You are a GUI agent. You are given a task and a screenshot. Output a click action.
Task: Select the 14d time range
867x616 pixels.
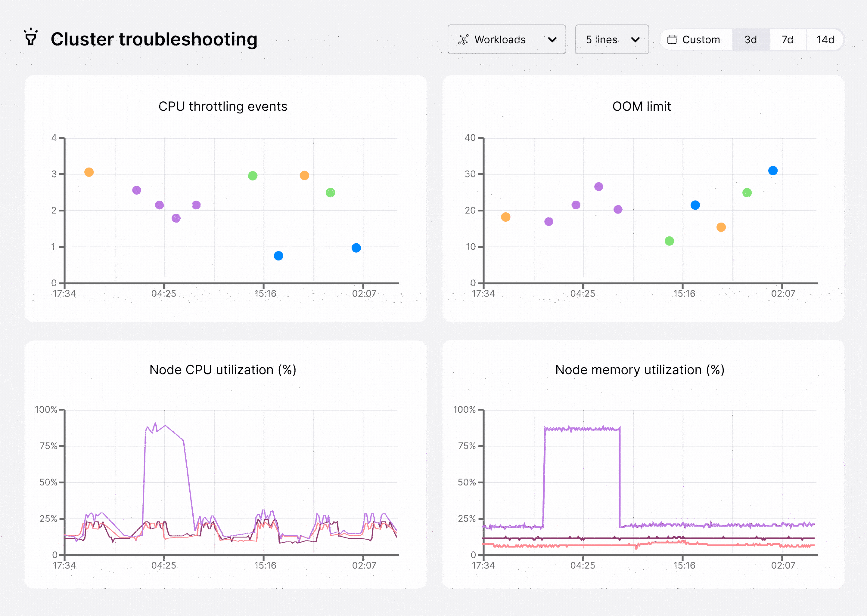825,39
